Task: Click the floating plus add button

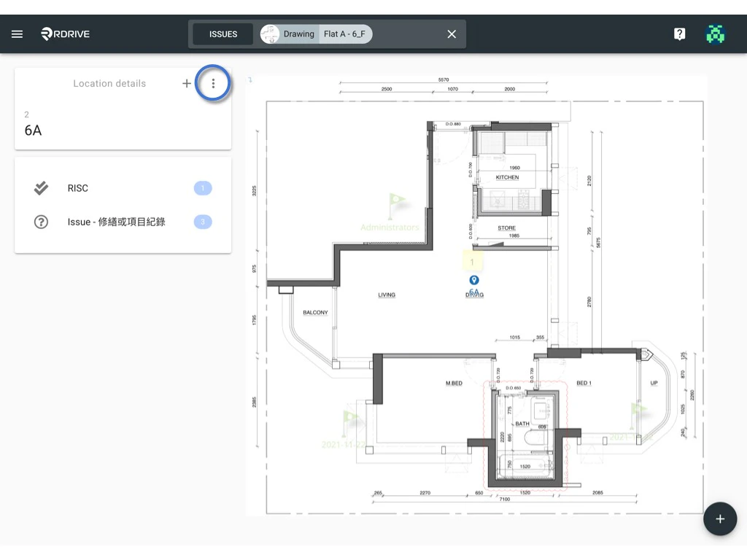Action: pos(720,519)
